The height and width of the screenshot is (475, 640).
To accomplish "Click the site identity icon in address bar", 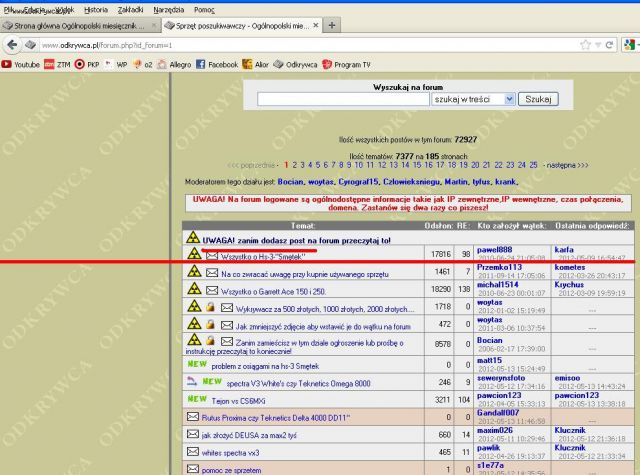I will [30, 45].
